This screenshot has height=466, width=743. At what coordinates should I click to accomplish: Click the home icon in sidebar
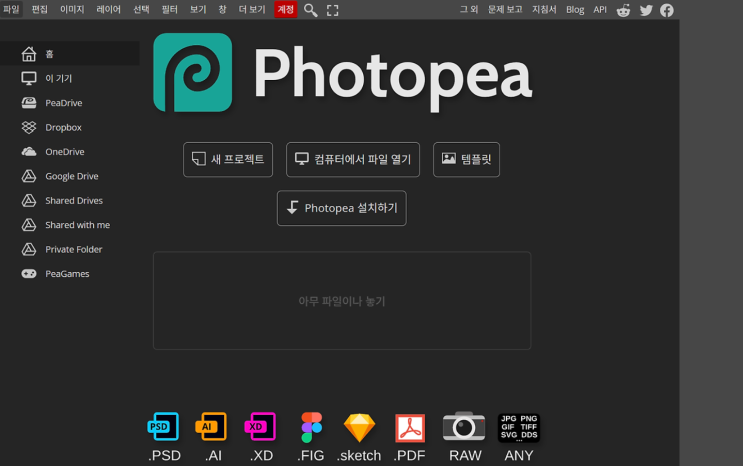point(29,54)
